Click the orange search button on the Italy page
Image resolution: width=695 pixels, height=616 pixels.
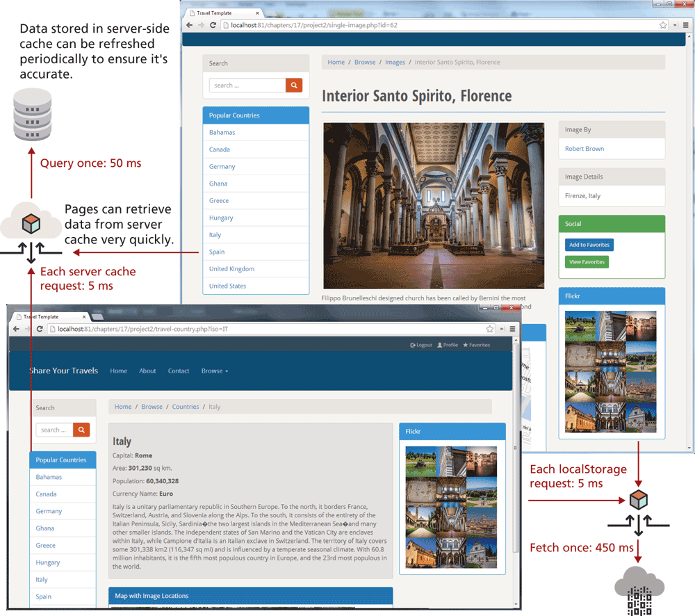(81, 430)
